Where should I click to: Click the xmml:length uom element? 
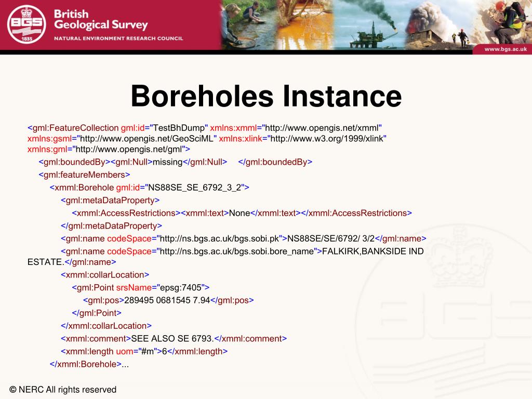click(x=144, y=352)
